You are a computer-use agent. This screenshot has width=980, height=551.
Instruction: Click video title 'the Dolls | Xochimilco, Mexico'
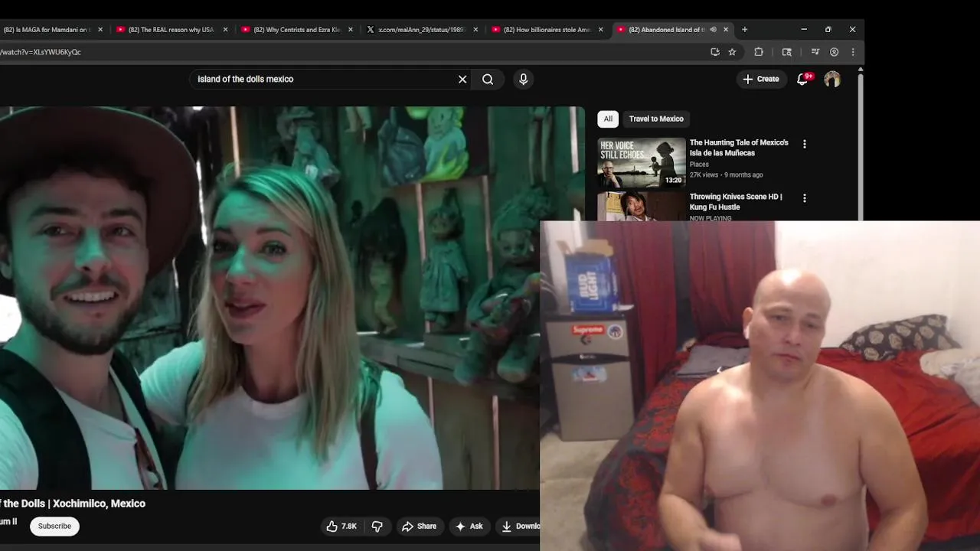pyautogui.click(x=73, y=504)
